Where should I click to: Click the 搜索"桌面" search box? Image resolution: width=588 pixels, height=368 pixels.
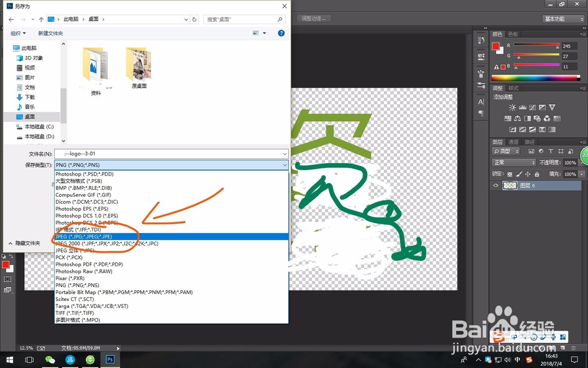point(245,19)
